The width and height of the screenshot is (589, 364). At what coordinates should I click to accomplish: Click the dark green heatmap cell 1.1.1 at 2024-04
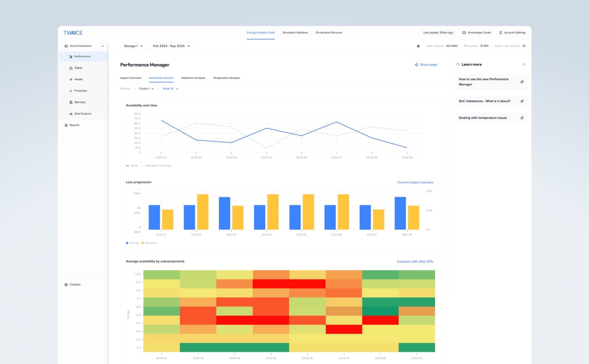click(x=234, y=347)
